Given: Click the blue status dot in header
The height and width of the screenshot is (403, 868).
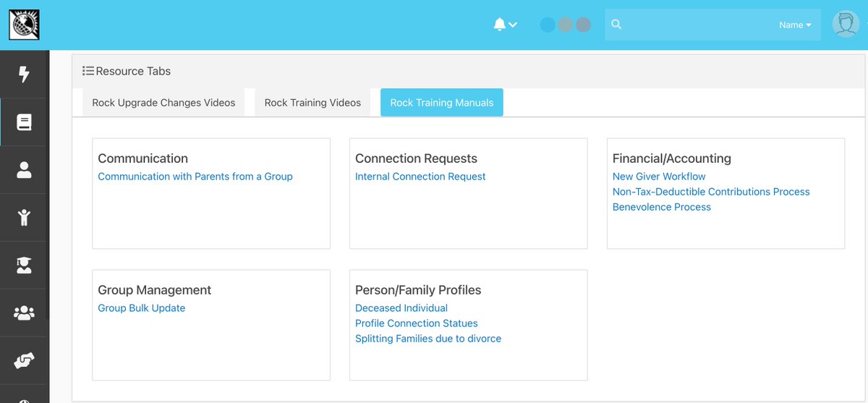Looking at the screenshot, I should click(x=548, y=25).
